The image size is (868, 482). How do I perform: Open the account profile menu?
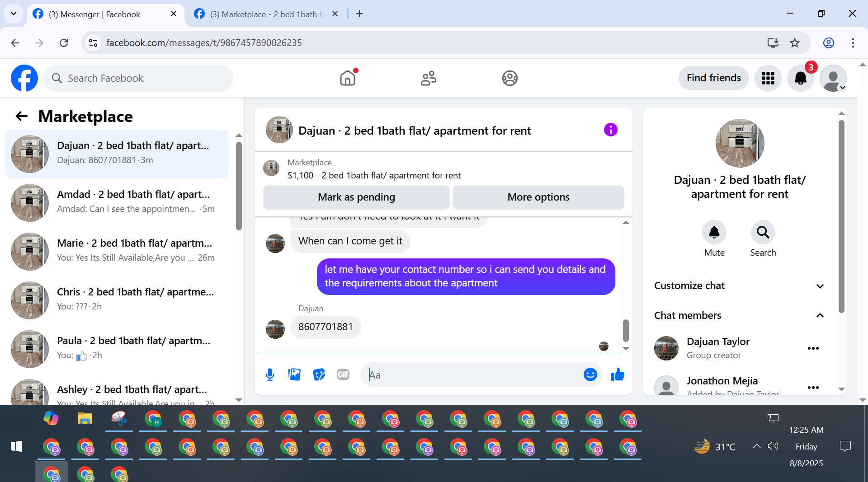click(x=833, y=78)
